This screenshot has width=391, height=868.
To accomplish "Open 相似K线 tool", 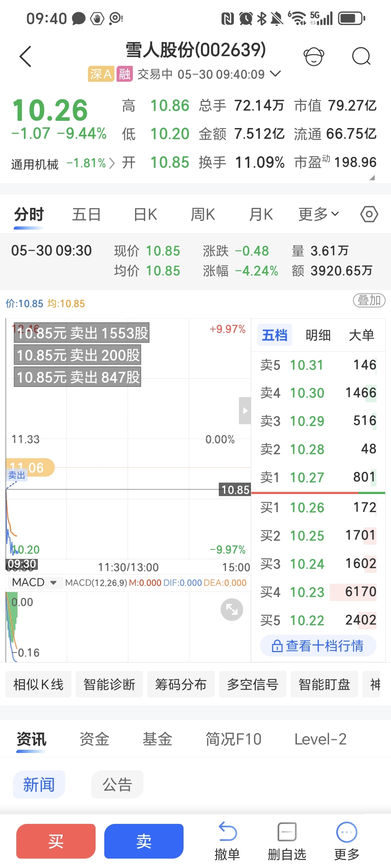I will click(38, 684).
